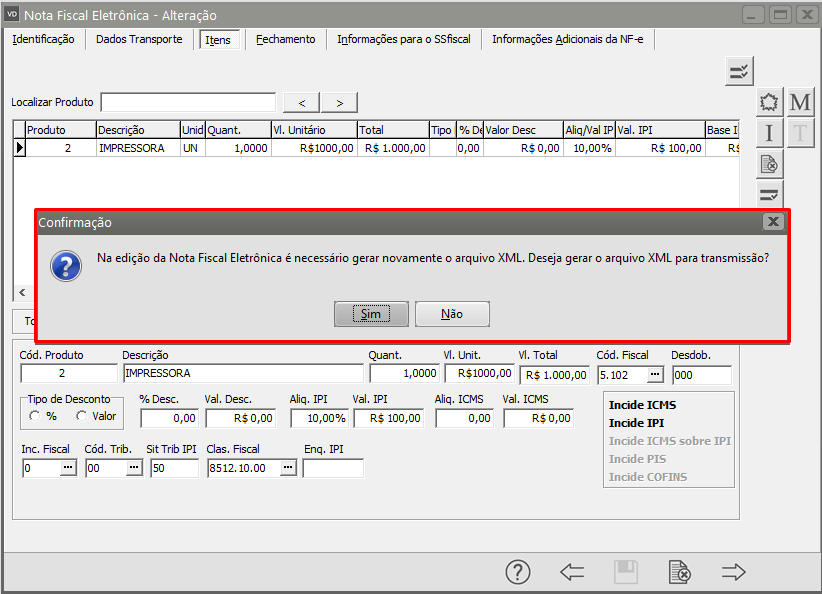Screen dimensions: 822x594
Task: Click the Localizar Produto search field
Action: (x=188, y=102)
